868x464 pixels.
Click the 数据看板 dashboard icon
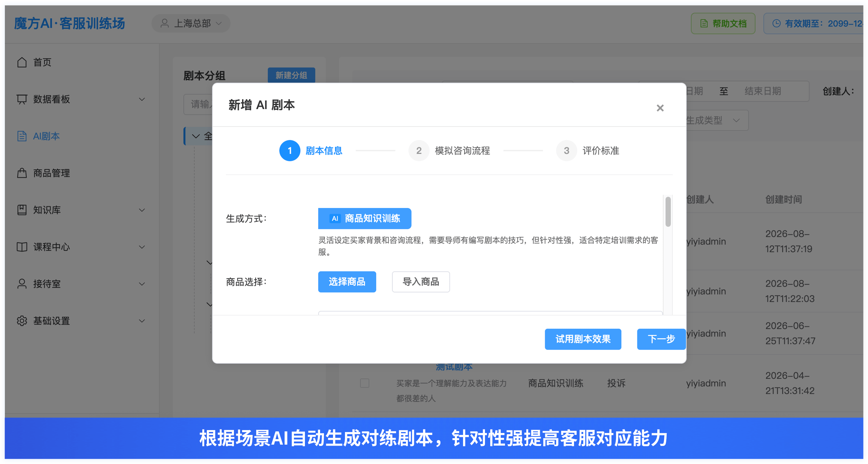(x=22, y=99)
